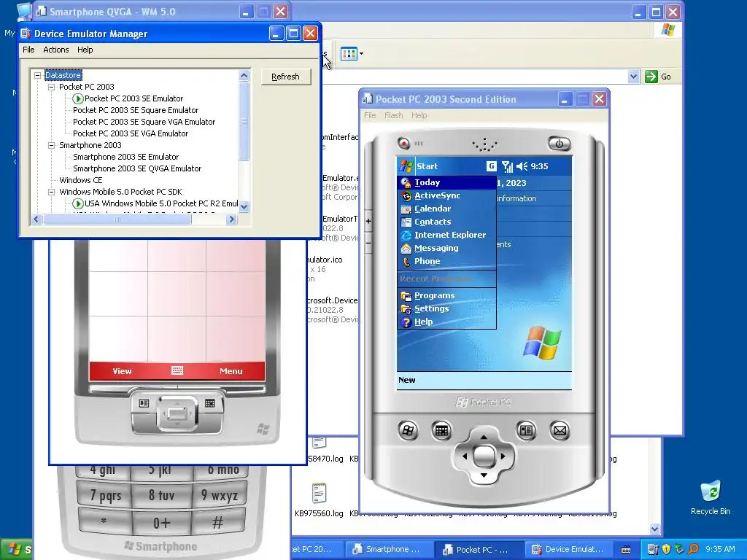The width and height of the screenshot is (747, 560).
Task: Click the Refresh button
Action: tap(286, 77)
